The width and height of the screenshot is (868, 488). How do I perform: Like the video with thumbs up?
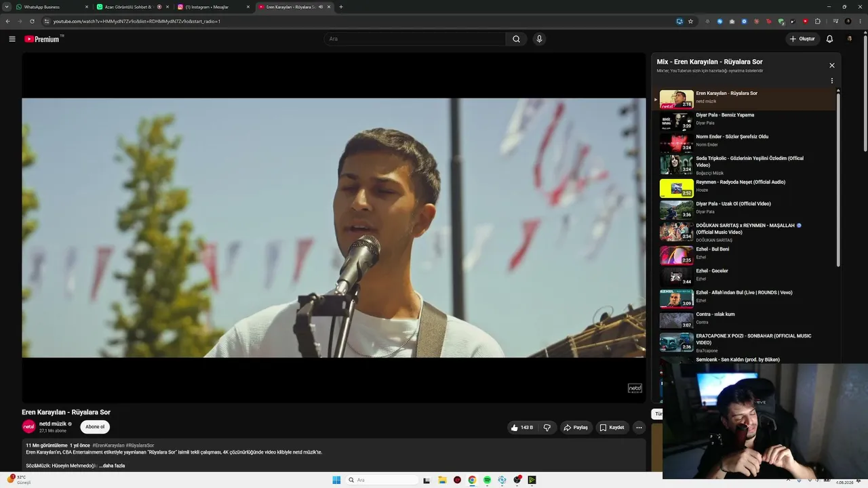(522, 428)
